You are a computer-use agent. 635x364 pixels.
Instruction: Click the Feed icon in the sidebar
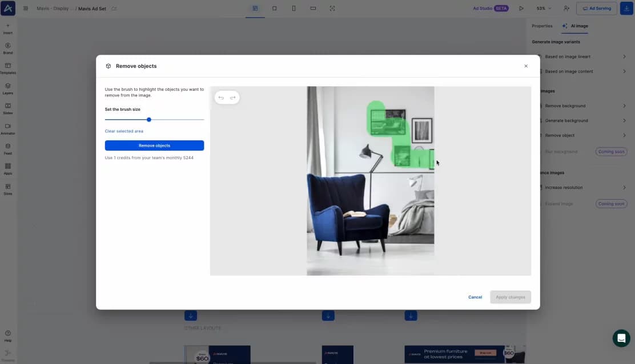(8, 149)
